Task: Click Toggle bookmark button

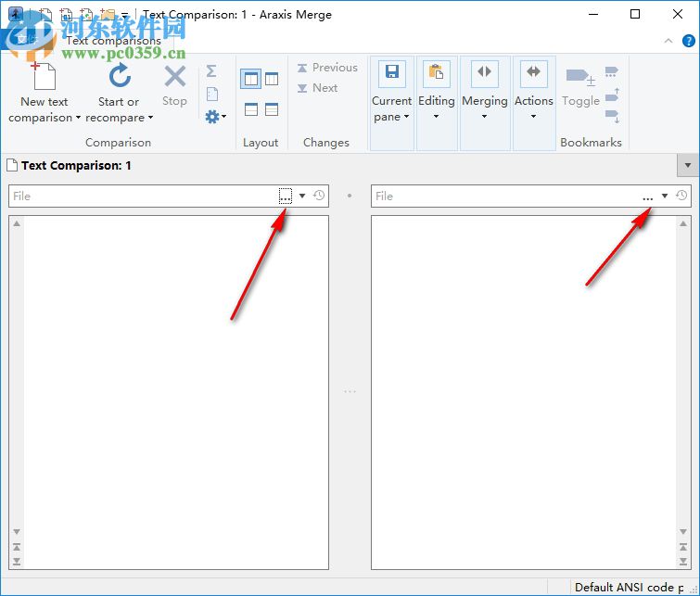Action: pyautogui.click(x=580, y=87)
